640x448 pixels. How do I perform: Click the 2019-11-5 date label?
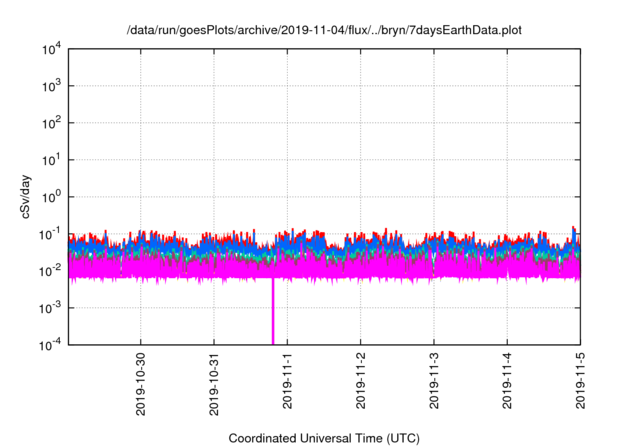click(580, 381)
